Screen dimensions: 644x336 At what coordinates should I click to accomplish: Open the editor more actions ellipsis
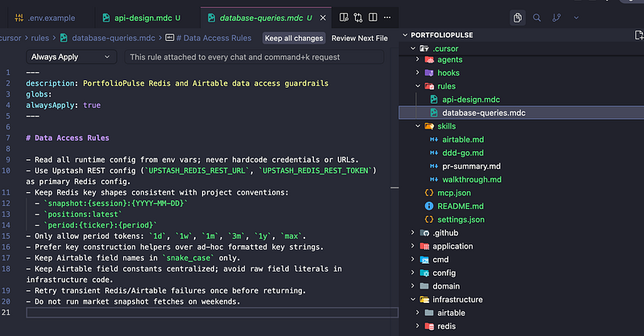click(x=387, y=17)
